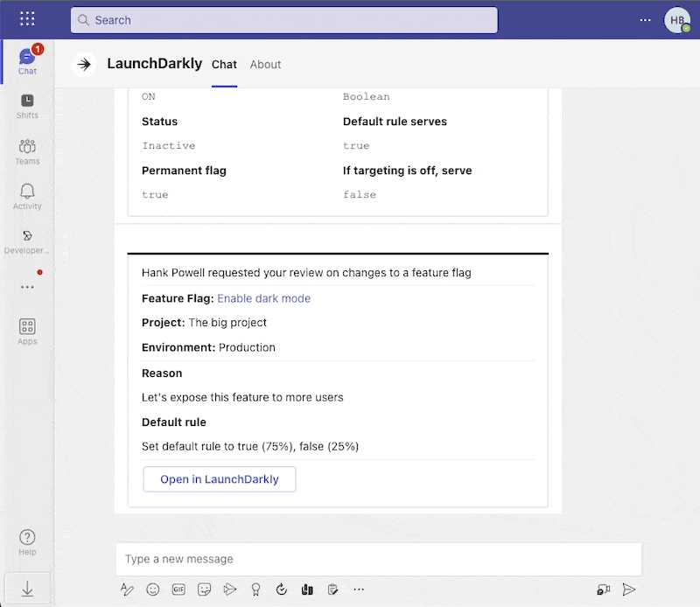Switch to the About tab
Screen dimensions: 700x607
point(265,64)
